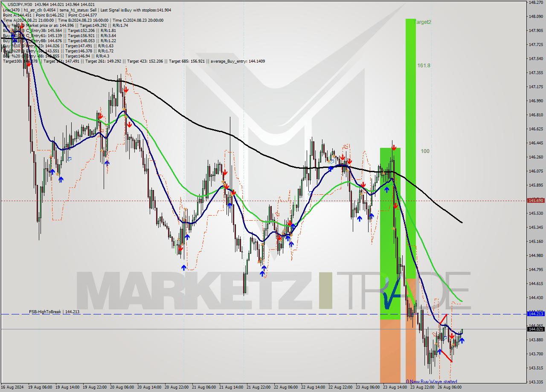Click the 143.335 price axis label
546x392 pixels.
click(x=535, y=382)
